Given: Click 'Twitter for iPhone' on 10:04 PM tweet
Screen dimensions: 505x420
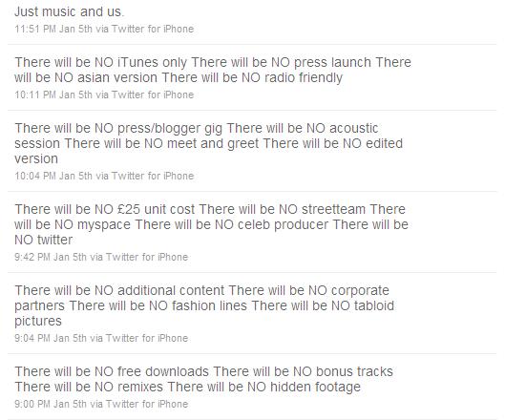Looking at the screenshot, I should coord(153,177).
